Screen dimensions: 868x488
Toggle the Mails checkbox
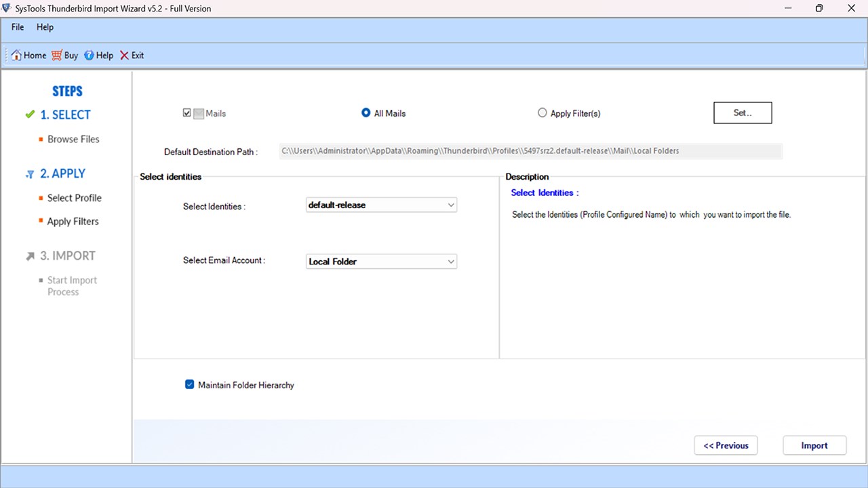point(187,113)
